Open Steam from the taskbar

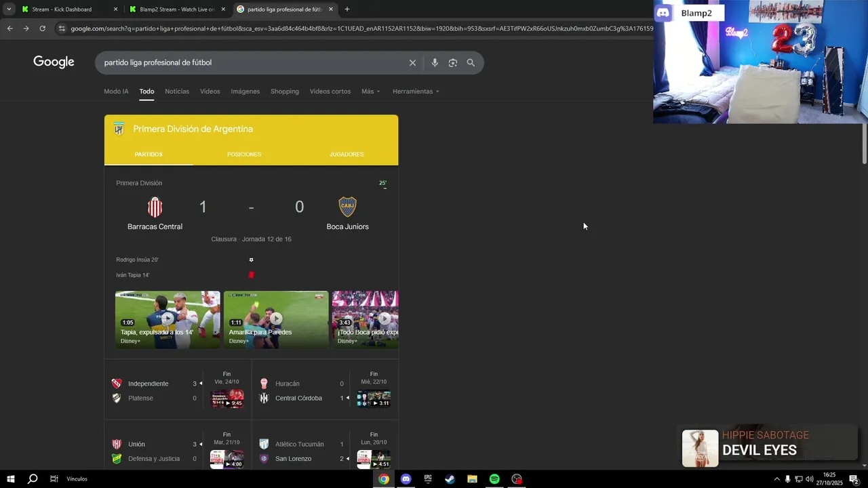pyautogui.click(x=450, y=479)
